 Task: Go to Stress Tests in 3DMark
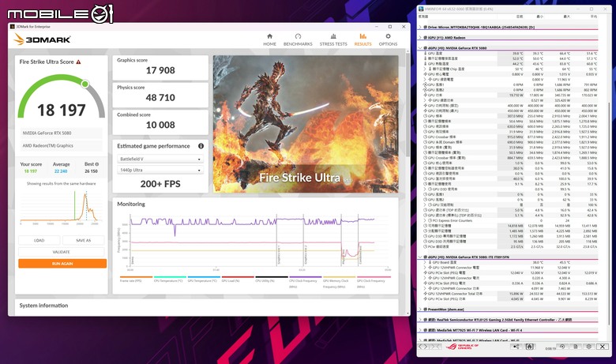tap(333, 39)
